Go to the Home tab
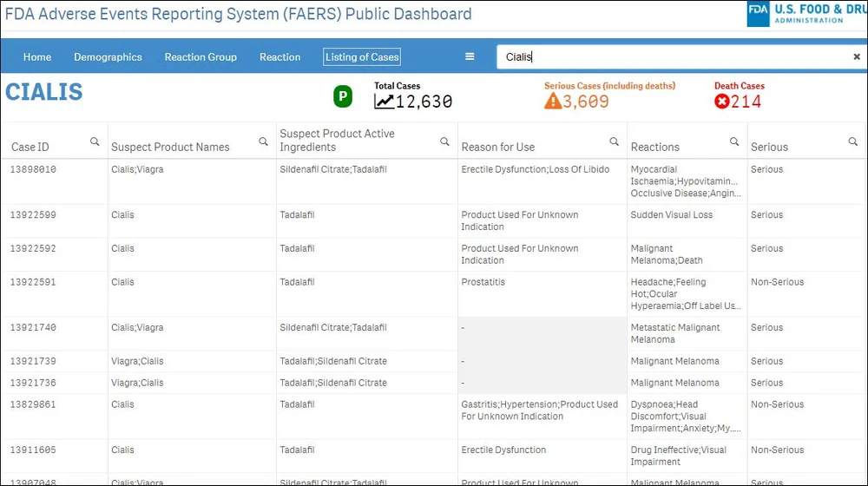The width and height of the screenshot is (868, 486). tap(37, 57)
